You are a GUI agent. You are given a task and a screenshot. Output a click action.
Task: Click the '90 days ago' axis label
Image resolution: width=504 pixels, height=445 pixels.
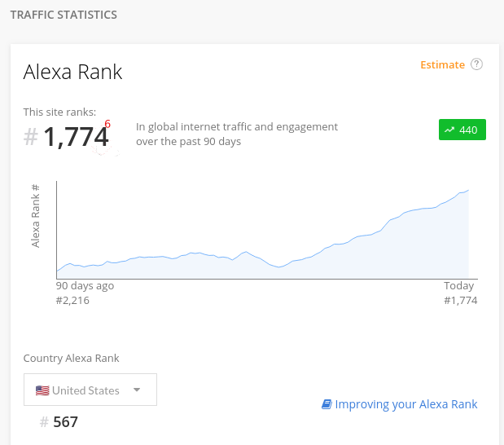(85, 286)
